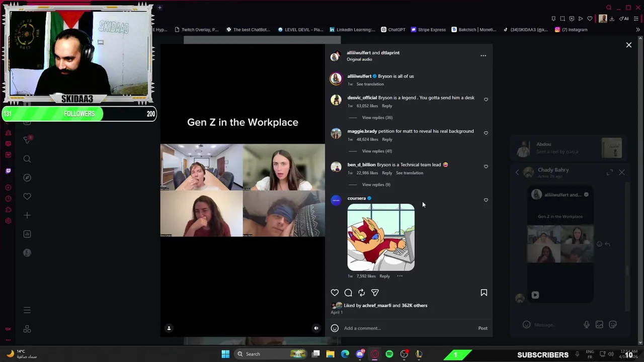This screenshot has width=644, height=362.
Task: Expand View replies (36)
Action: coord(377,118)
